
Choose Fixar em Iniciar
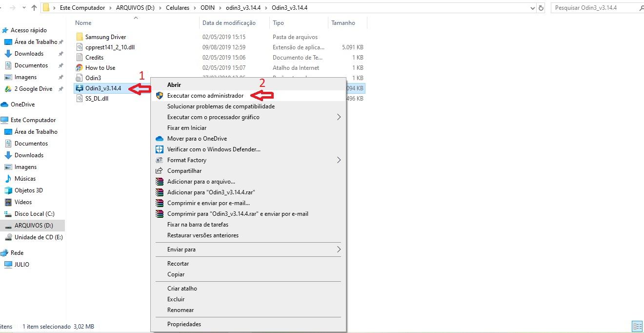[248, 128]
